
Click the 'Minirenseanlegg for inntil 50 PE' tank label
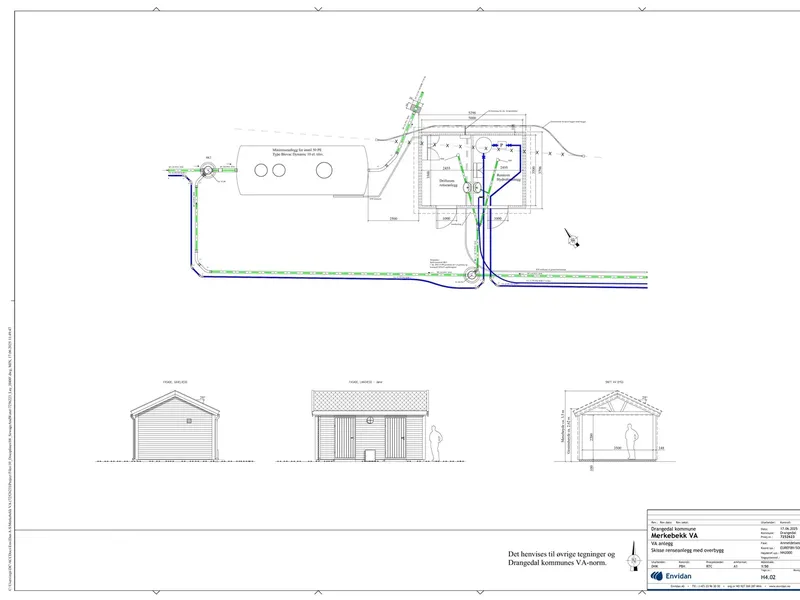[x=297, y=149]
